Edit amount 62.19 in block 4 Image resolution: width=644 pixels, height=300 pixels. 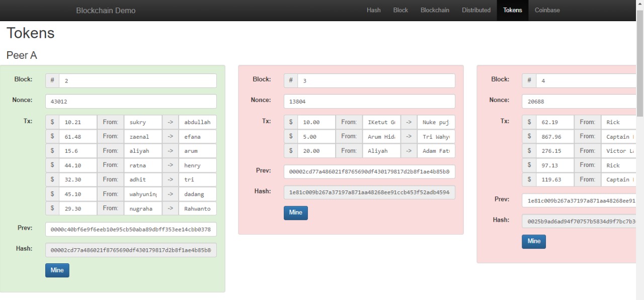(555, 122)
